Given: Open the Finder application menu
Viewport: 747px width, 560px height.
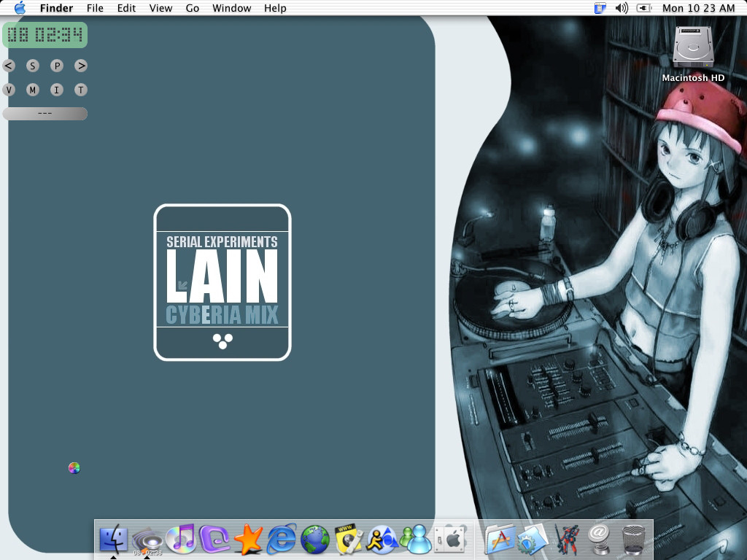Looking at the screenshot, I should click(56, 8).
